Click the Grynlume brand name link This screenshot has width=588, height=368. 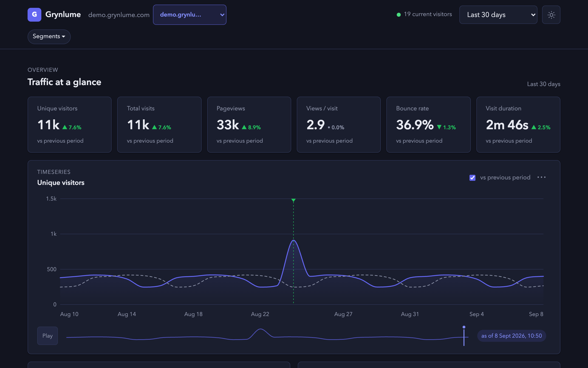[63, 14]
